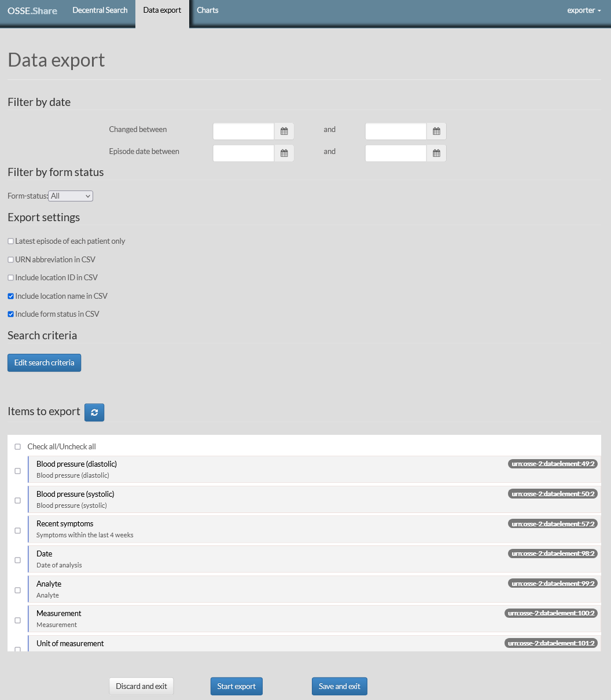Image resolution: width=611 pixels, height=700 pixels.
Task: Click the OSSE.Share brand link
Action: pyautogui.click(x=32, y=10)
